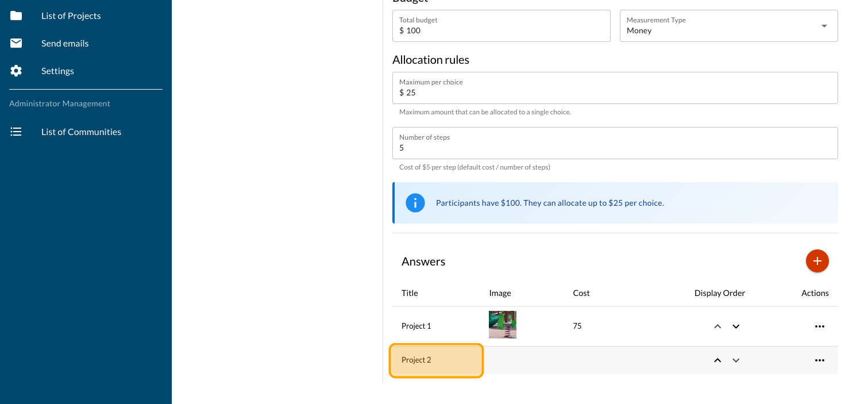The image size is (868, 404).
Task: Open the List of Communities page
Action: tap(81, 132)
